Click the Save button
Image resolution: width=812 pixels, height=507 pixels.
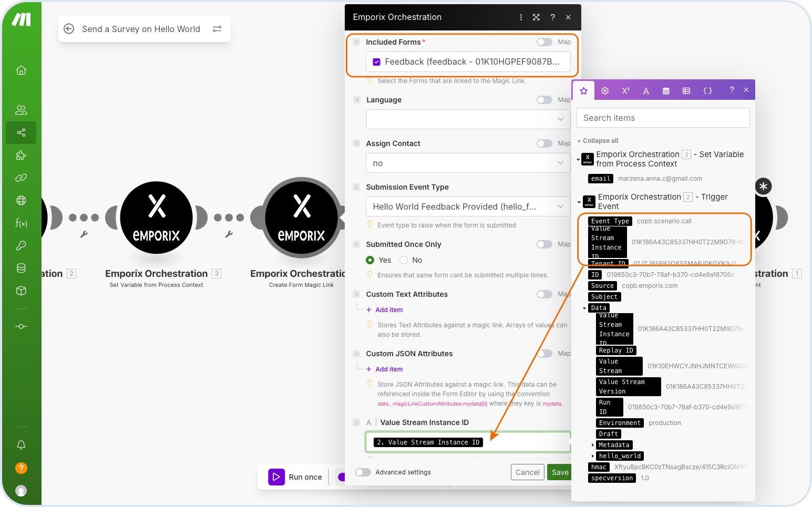(x=560, y=472)
